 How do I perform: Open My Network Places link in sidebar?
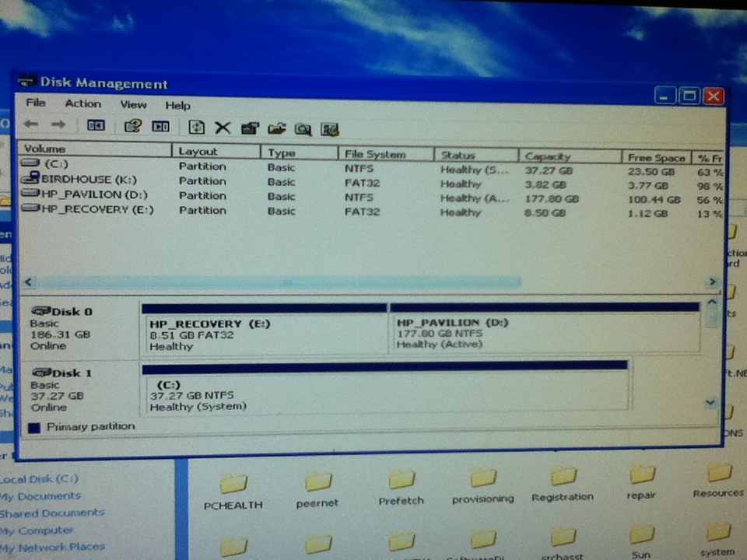52,547
